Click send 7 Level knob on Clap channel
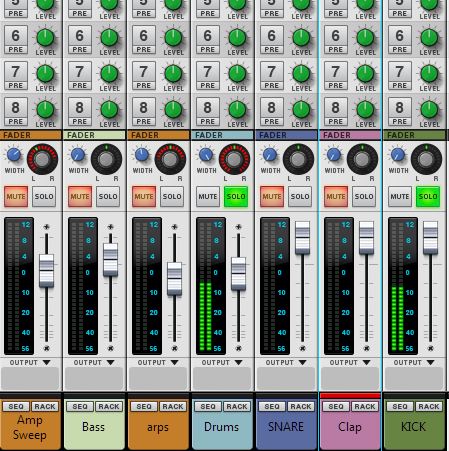The height and width of the screenshot is (451, 449). [365, 74]
